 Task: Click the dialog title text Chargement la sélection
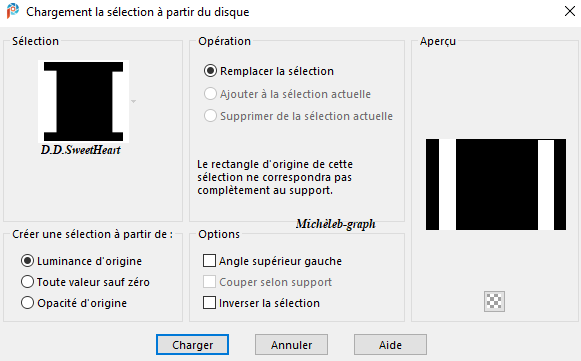click(x=137, y=12)
